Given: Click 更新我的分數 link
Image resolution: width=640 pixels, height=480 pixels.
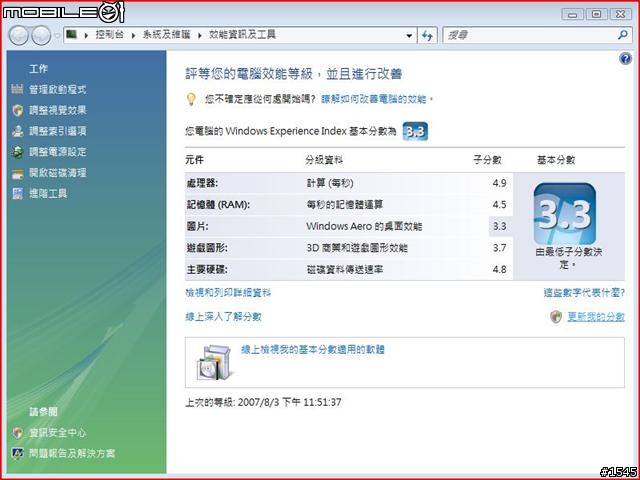Looking at the screenshot, I should tap(596, 317).
